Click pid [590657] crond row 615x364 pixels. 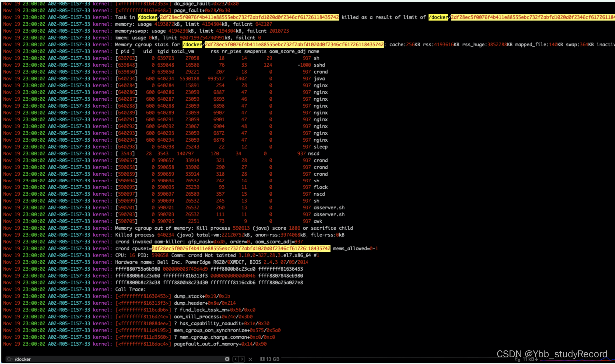click(126, 160)
